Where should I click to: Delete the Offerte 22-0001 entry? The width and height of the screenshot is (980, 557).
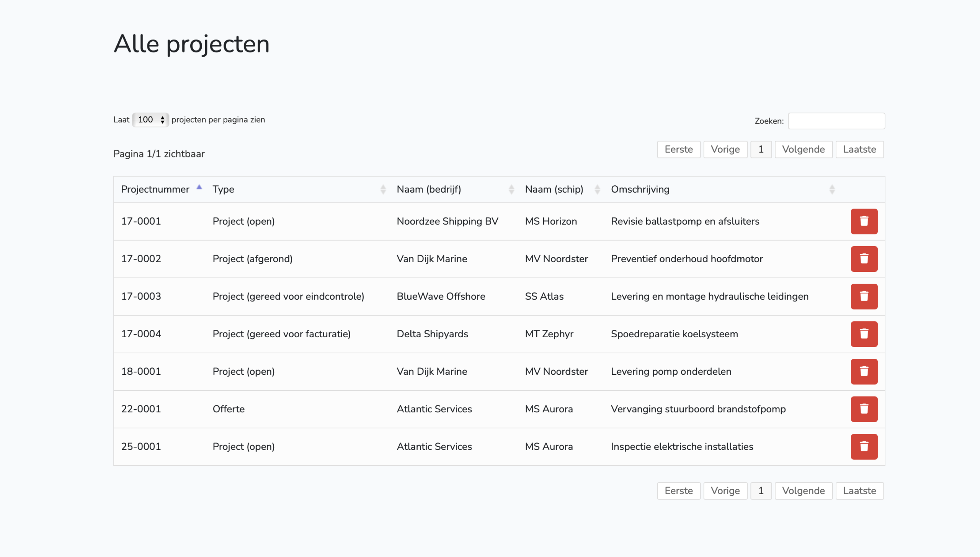point(864,409)
